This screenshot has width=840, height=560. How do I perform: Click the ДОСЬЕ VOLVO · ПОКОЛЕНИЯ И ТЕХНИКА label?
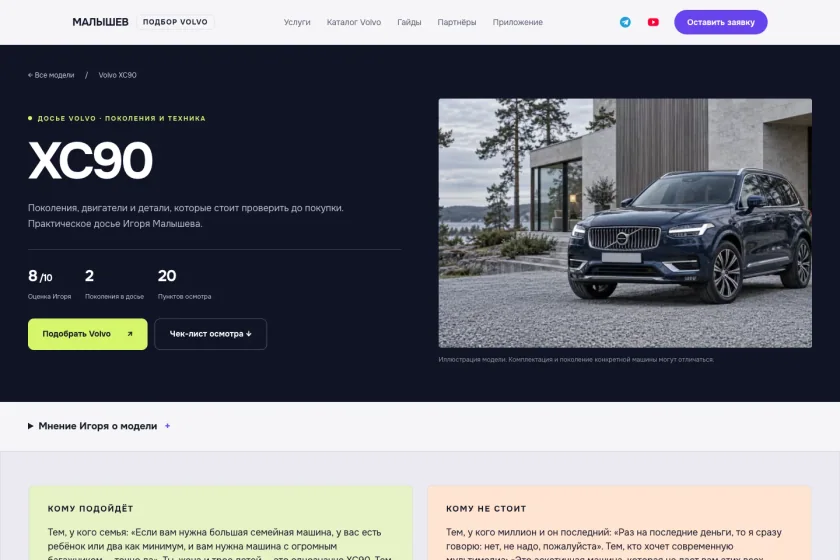coord(117,118)
